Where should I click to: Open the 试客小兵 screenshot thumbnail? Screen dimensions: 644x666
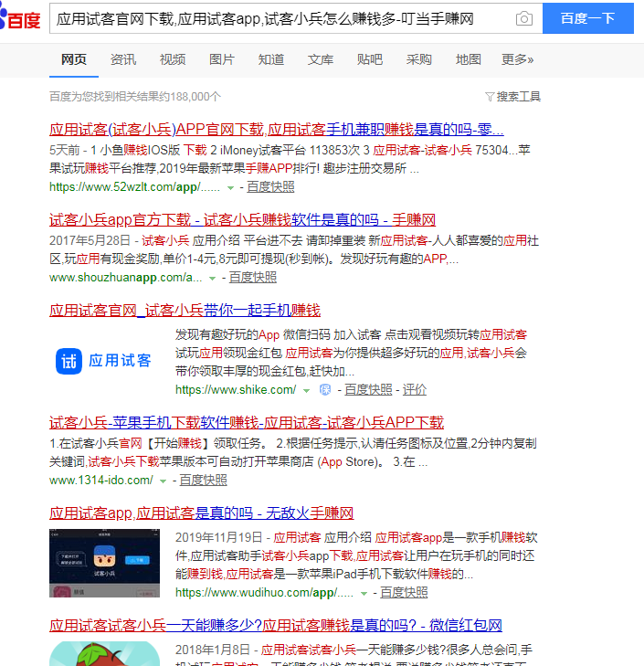[x=104, y=563]
